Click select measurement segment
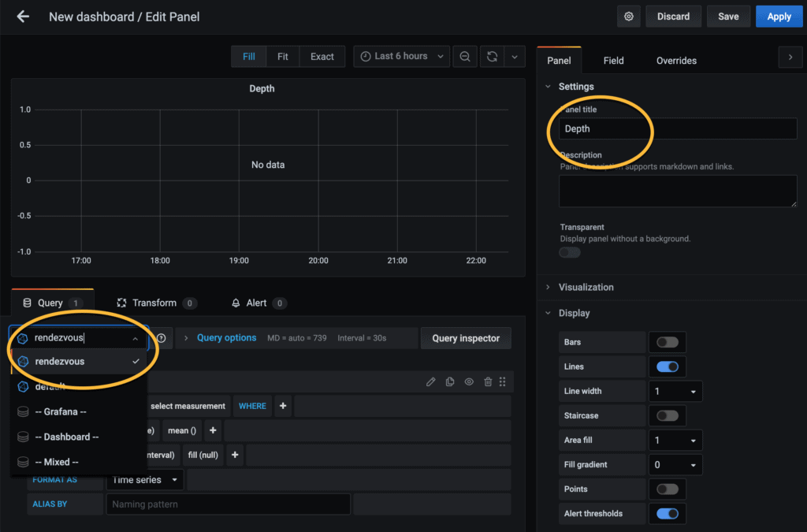The image size is (807, 532). click(x=188, y=406)
